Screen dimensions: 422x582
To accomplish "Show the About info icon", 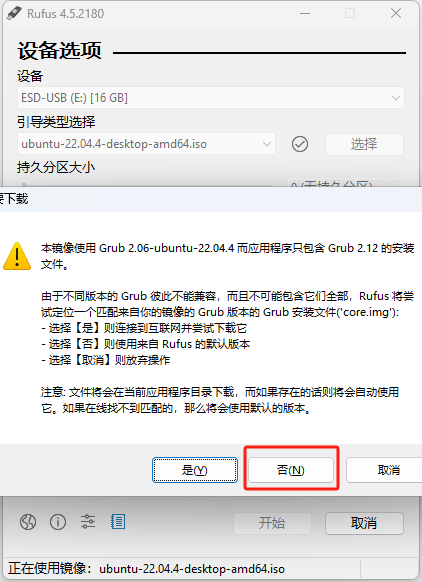I will tap(58, 522).
